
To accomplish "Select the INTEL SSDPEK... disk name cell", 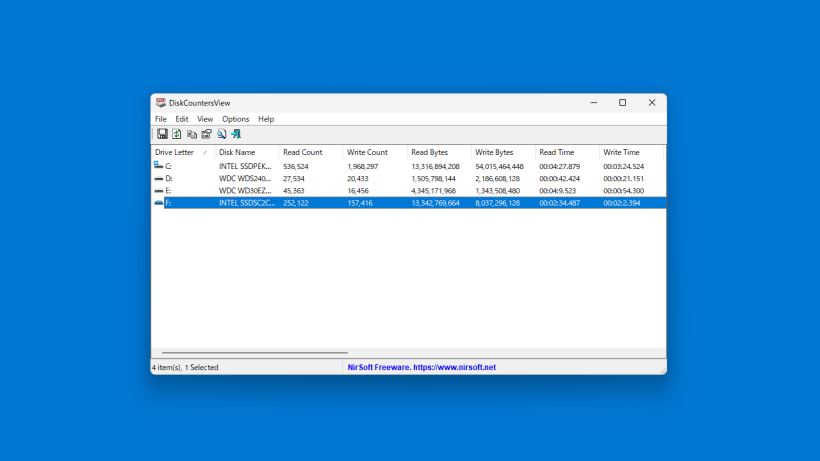I will [x=245, y=166].
